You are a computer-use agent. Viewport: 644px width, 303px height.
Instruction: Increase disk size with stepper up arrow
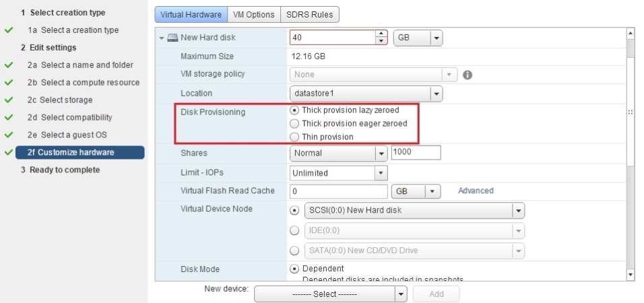click(x=381, y=34)
